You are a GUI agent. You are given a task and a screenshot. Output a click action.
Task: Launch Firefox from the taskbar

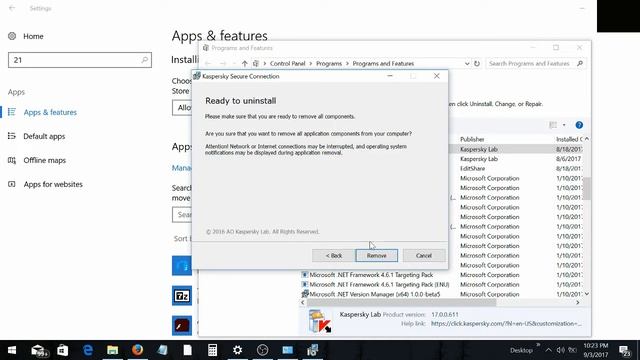pos(138,350)
